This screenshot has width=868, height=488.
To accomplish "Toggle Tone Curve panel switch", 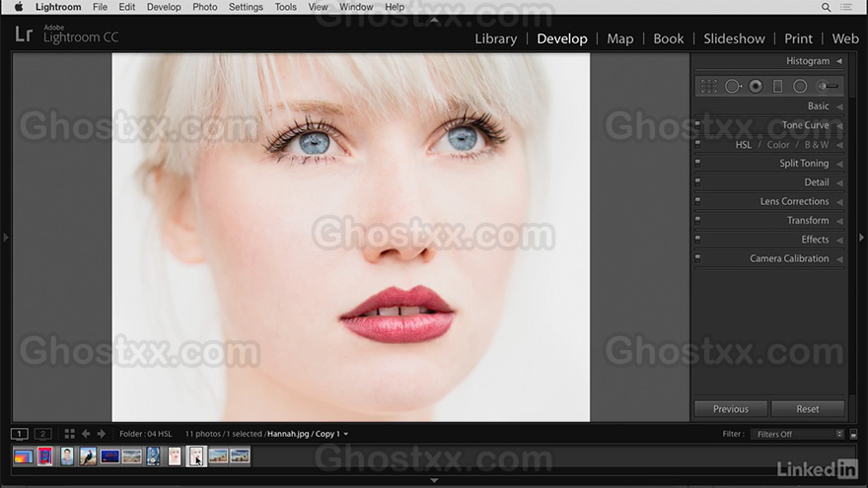I will (697, 125).
